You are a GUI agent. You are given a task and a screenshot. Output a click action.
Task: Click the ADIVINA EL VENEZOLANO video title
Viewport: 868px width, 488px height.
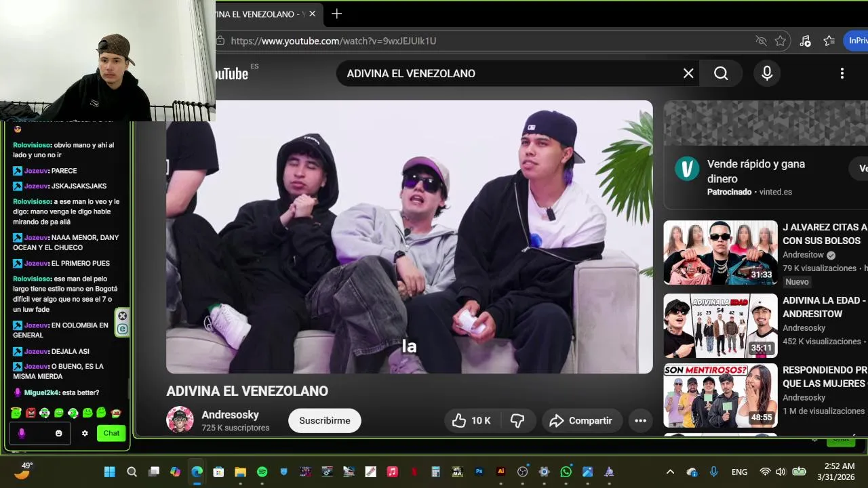[x=248, y=391]
